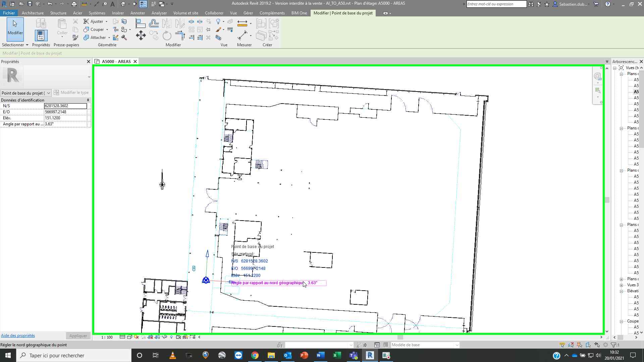
Task: Select the Move tool with four arrows
Action: [141, 36]
